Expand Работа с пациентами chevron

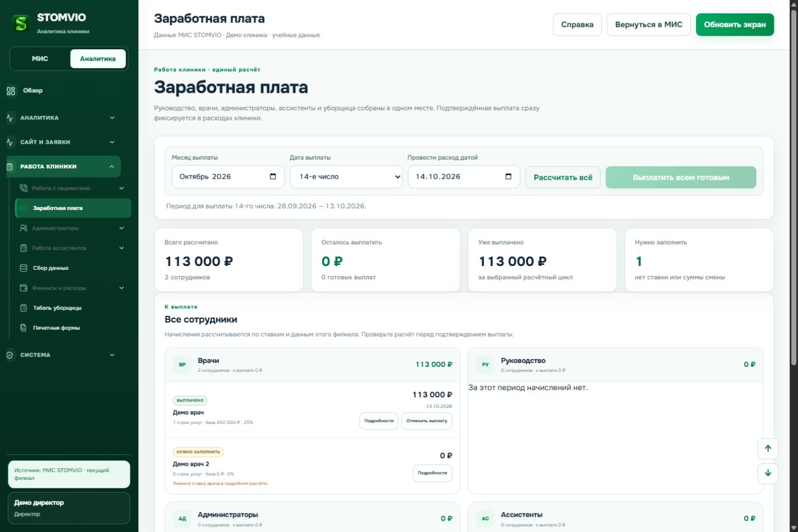tap(122, 188)
